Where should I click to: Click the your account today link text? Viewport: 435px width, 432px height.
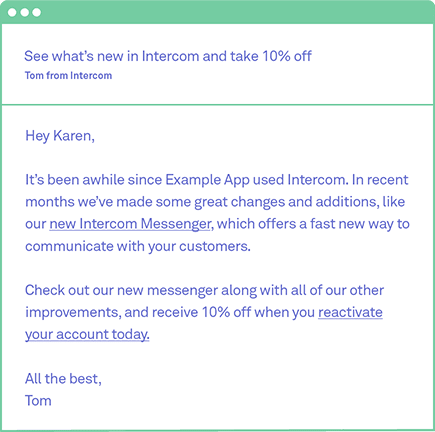[87, 334]
